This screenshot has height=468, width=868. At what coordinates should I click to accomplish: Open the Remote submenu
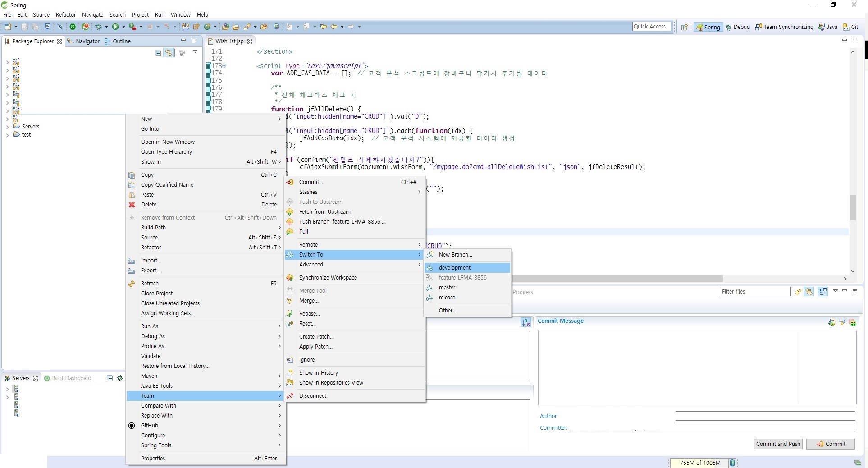[355, 245]
